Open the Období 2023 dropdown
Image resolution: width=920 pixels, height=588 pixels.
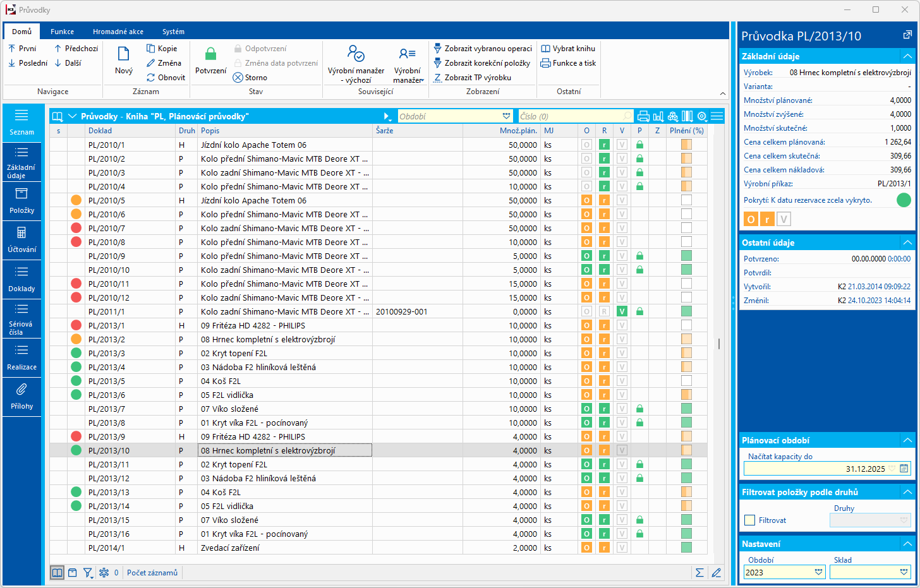818,572
